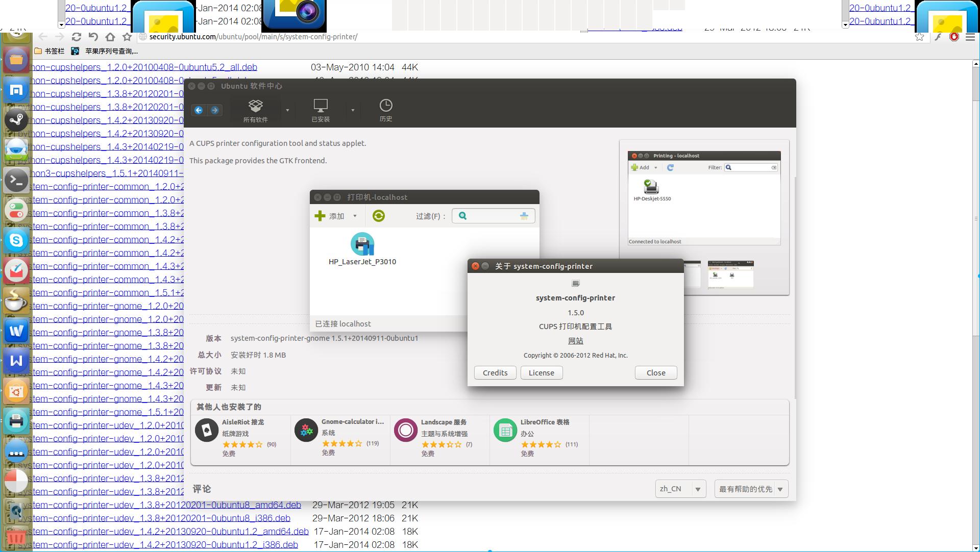Image resolution: width=980 pixels, height=552 pixels.
Task: Open 所有软件 (All Software) view
Action: click(x=255, y=111)
